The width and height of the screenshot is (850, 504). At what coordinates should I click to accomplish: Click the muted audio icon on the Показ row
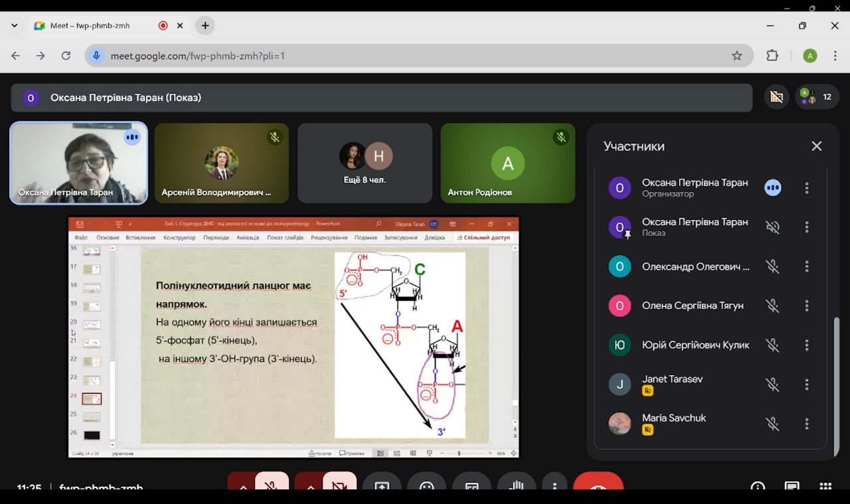772,227
